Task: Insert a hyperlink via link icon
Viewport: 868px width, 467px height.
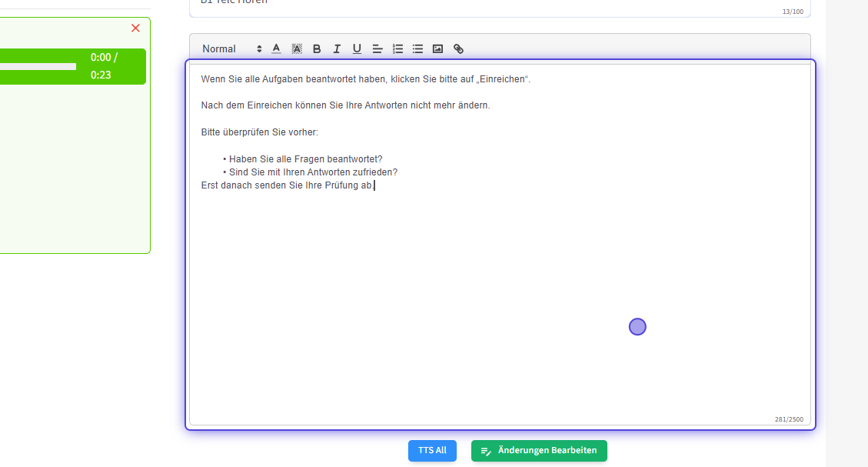Action: tap(458, 48)
